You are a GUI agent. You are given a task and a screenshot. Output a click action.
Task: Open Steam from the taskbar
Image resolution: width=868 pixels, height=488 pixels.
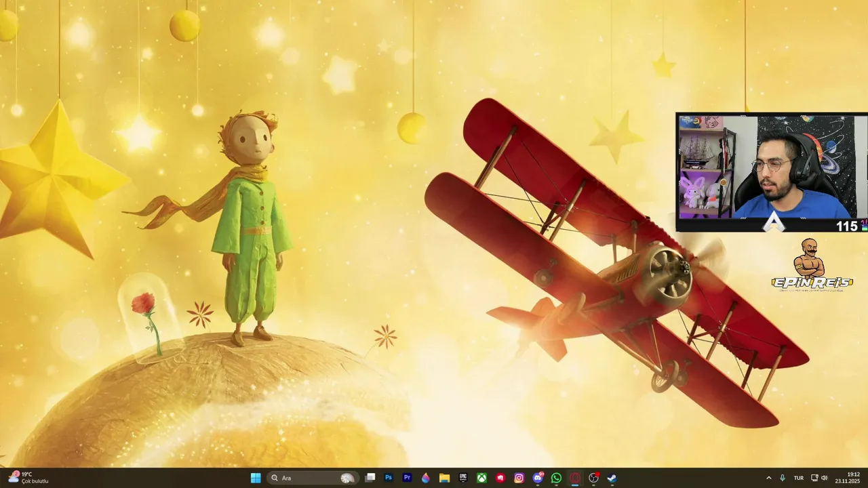pos(612,478)
